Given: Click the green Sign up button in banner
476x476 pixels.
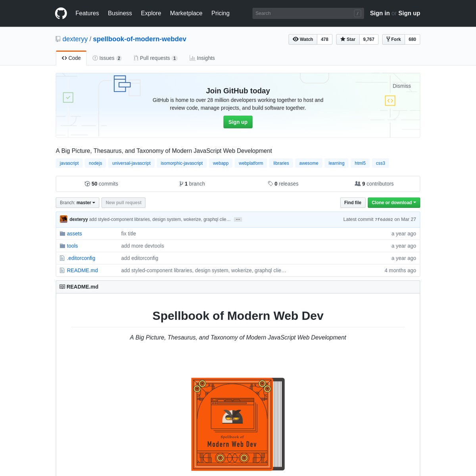Looking at the screenshot, I should pyautogui.click(x=238, y=122).
